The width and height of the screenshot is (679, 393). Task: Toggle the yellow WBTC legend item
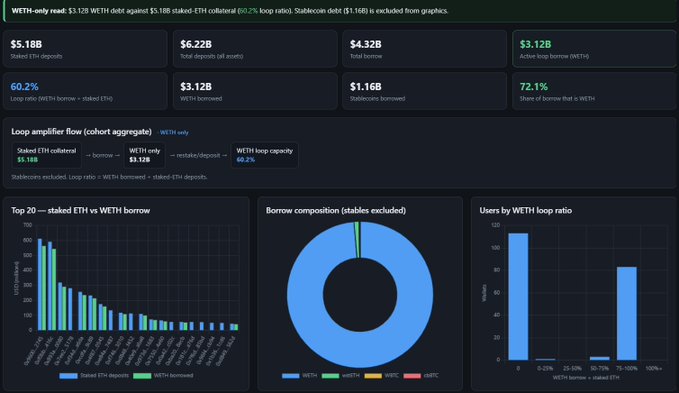(382, 376)
